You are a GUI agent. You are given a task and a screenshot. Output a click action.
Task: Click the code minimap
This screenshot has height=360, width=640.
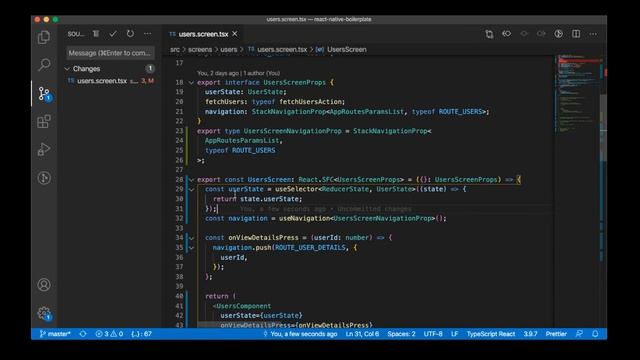click(x=577, y=94)
